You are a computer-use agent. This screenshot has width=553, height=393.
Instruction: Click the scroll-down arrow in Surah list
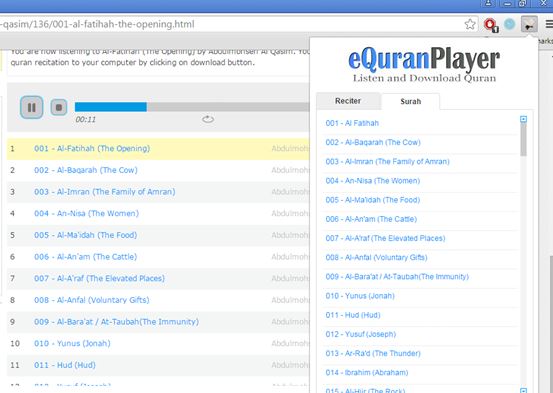click(523, 390)
